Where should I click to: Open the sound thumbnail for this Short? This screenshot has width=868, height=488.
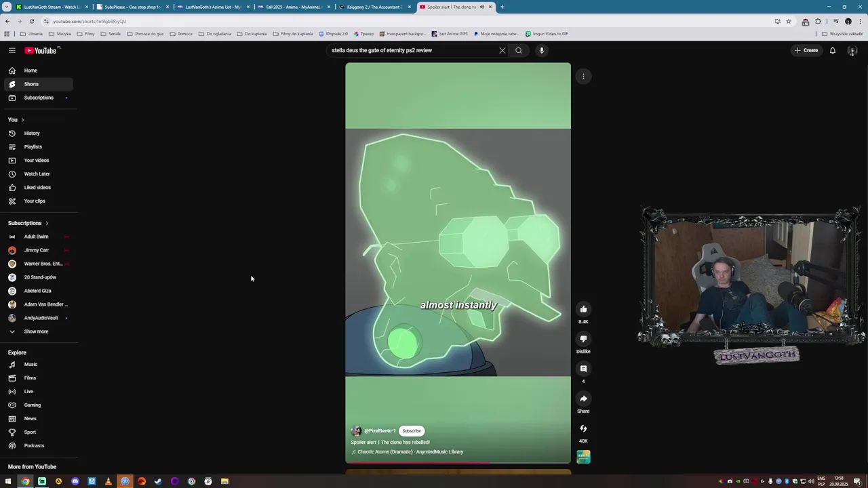coord(583,457)
